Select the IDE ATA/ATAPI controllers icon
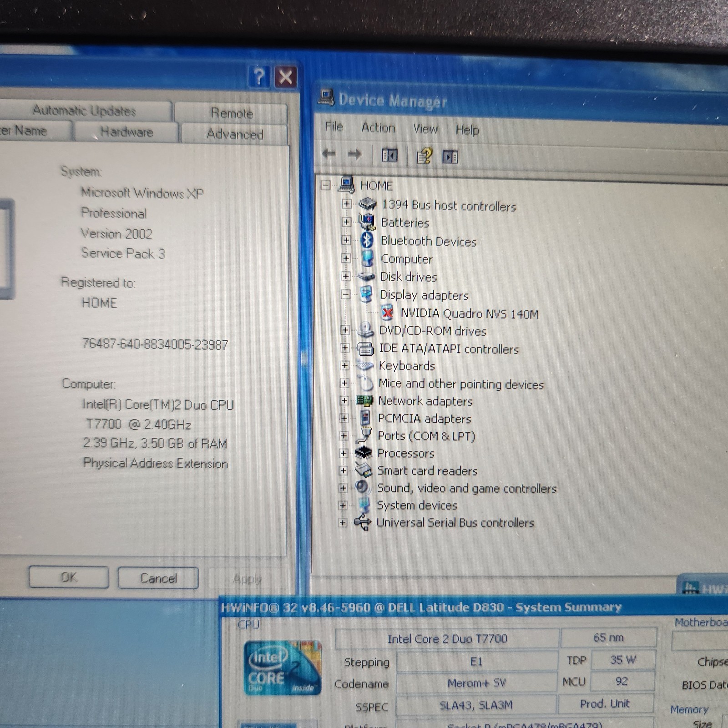Image resolution: width=728 pixels, height=728 pixels. click(x=365, y=348)
